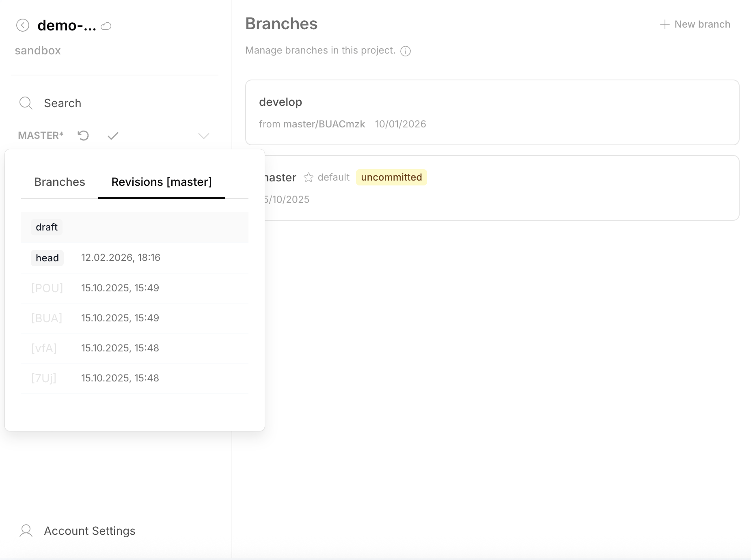Click the commit checkmark icon beside MASTER*
This screenshot has width=751, height=560.
coord(112,136)
